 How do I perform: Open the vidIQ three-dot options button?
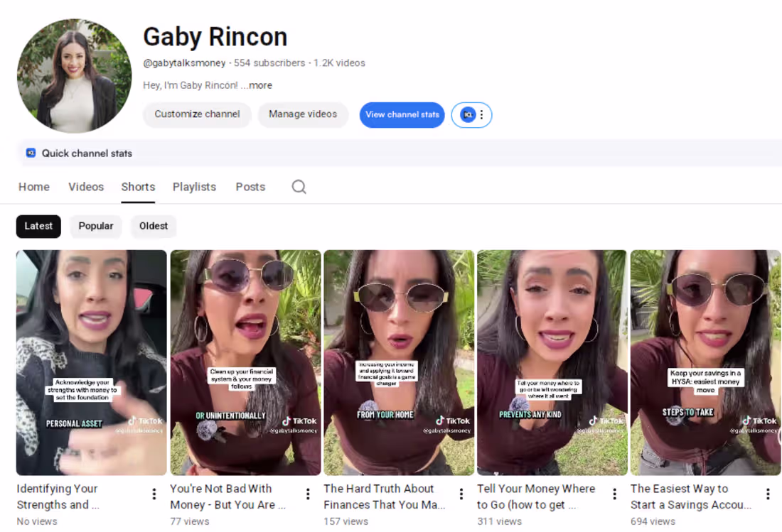click(472, 114)
